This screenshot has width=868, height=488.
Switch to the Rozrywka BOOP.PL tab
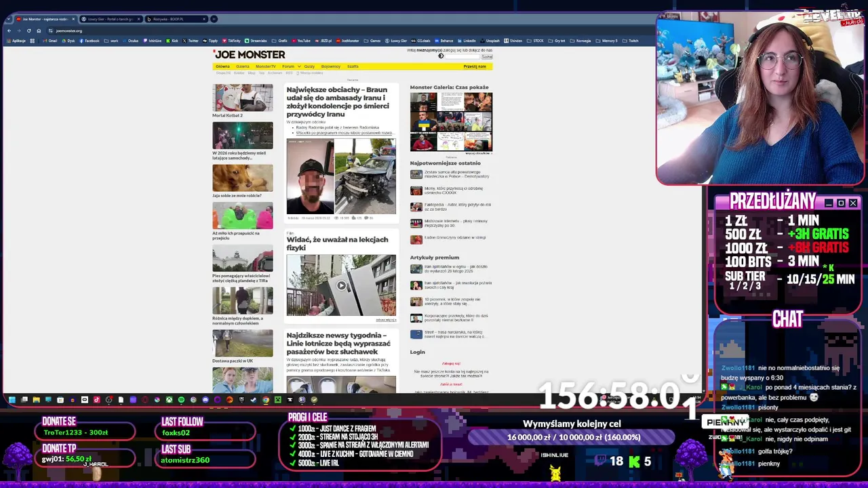[176, 19]
